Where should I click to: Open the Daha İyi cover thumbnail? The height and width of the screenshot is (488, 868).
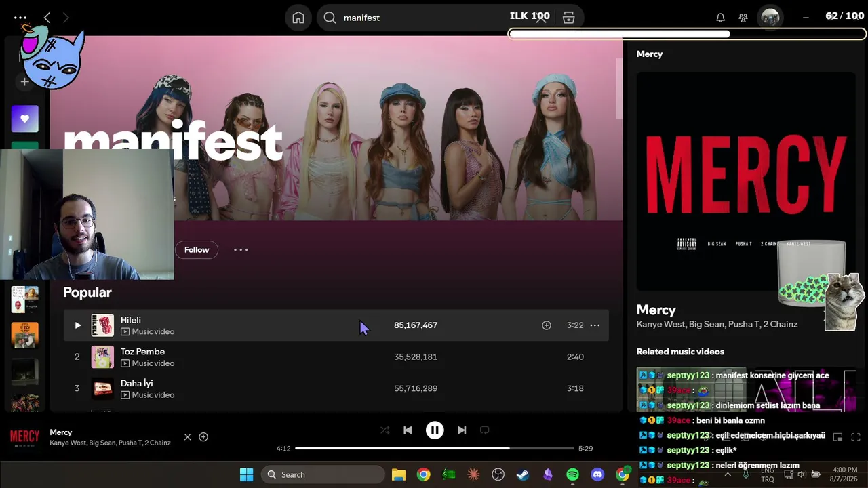(102, 388)
